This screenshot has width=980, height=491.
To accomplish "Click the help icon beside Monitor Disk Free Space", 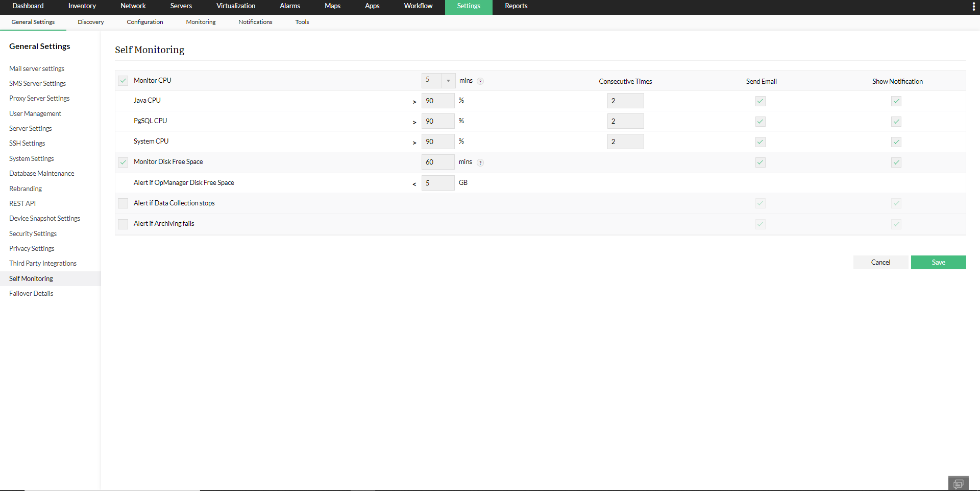I will 479,162.
